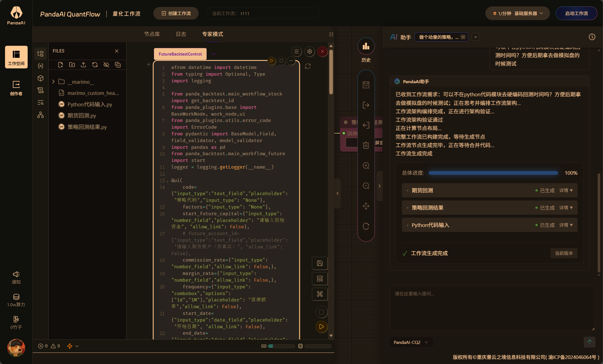Select the 专家模式 tab
The width and height of the screenshot is (603, 364).
coord(213,34)
